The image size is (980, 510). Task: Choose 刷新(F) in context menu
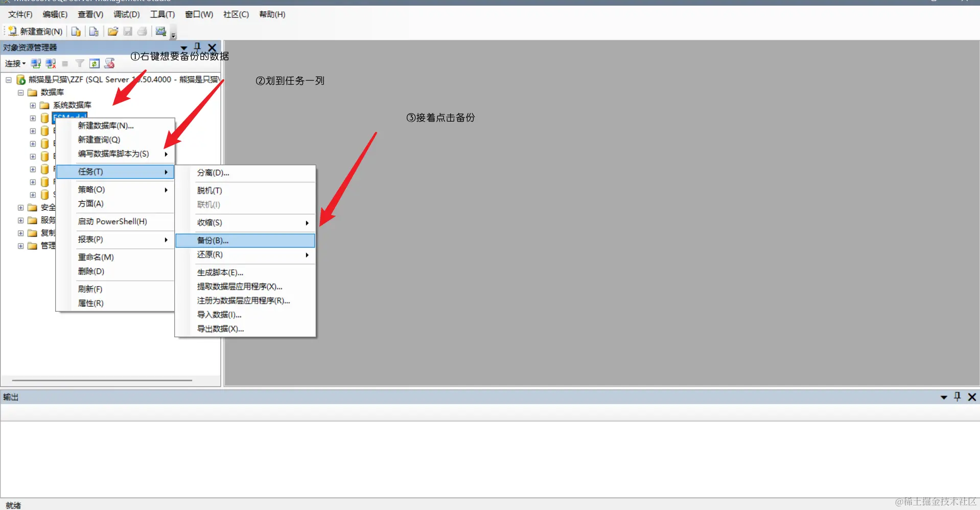click(x=115, y=289)
